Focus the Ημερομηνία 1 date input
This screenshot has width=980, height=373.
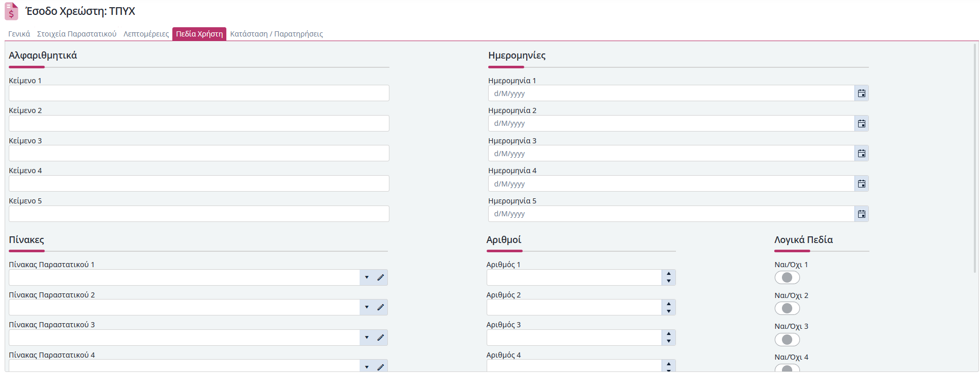pyautogui.click(x=671, y=94)
